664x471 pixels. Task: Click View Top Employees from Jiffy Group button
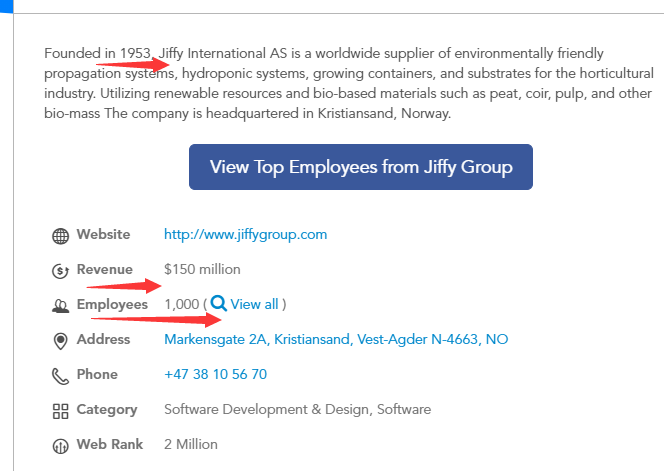coord(361,167)
